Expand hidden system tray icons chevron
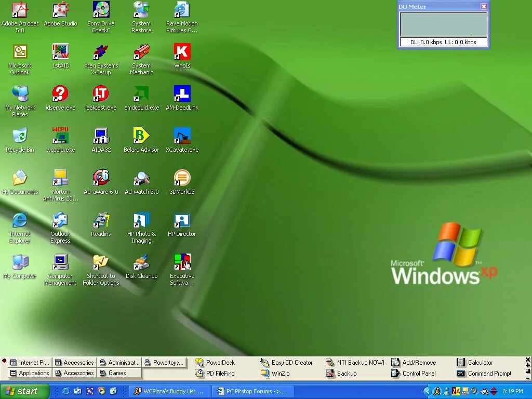The width and height of the screenshot is (532, 399). pyautogui.click(x=428, y=391)
